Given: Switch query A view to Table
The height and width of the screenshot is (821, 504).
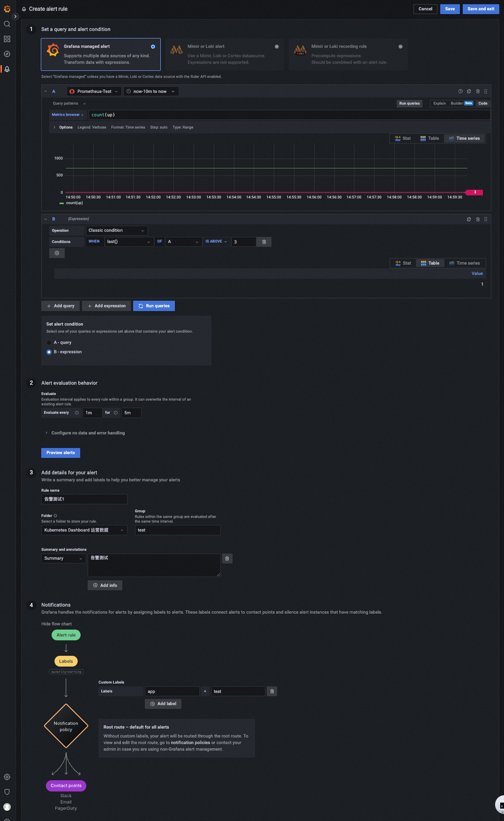Looking at the screenshot, I should click(429, 139).
